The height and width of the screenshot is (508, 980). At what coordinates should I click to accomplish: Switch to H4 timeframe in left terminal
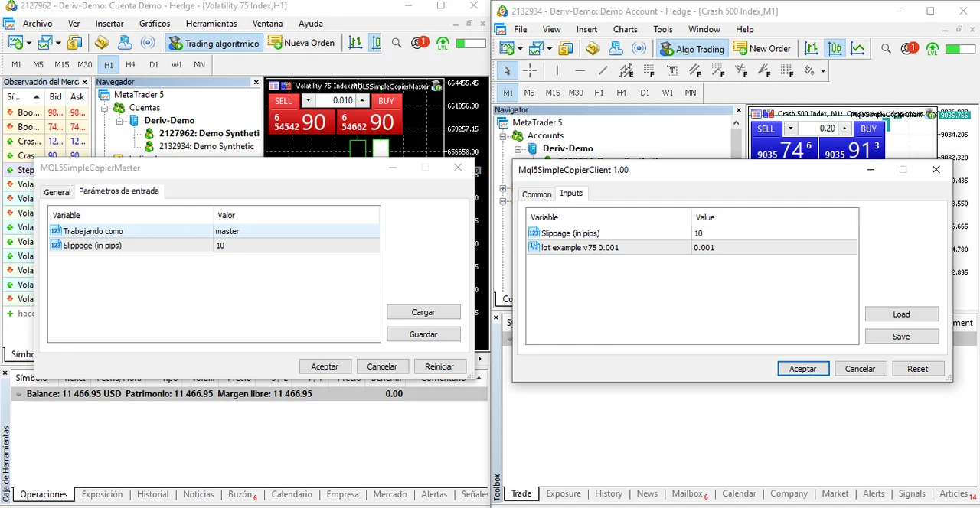[131, 65]
